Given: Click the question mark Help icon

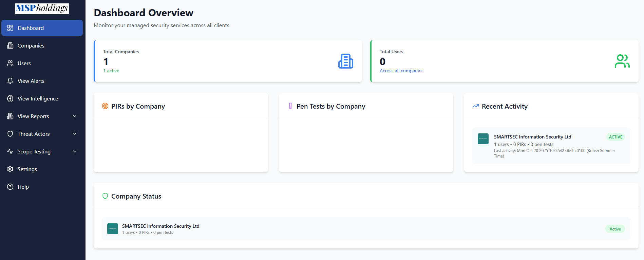Looking at the screenshot, I should 10,187.
